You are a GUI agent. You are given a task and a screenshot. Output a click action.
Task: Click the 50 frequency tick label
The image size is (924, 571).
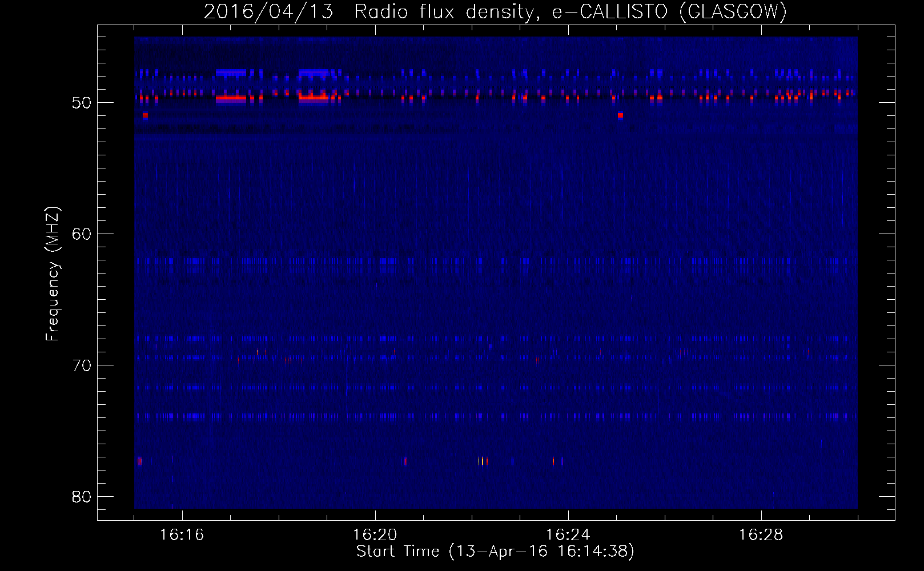(82, 103)
